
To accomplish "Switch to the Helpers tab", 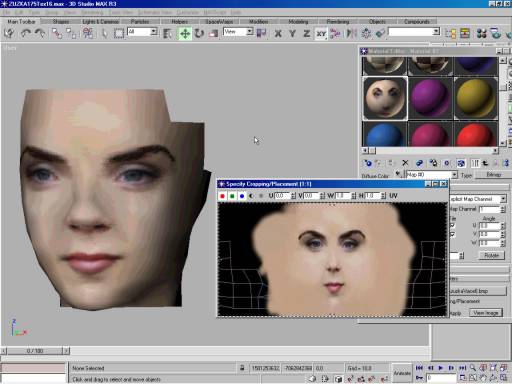I will [x=179, y=21].
